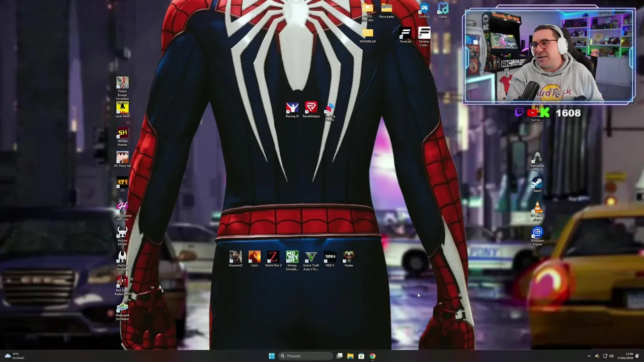Open the notifications bell in tray
The width and height of the screenshot is (644, 362).
tap(637, 356)
